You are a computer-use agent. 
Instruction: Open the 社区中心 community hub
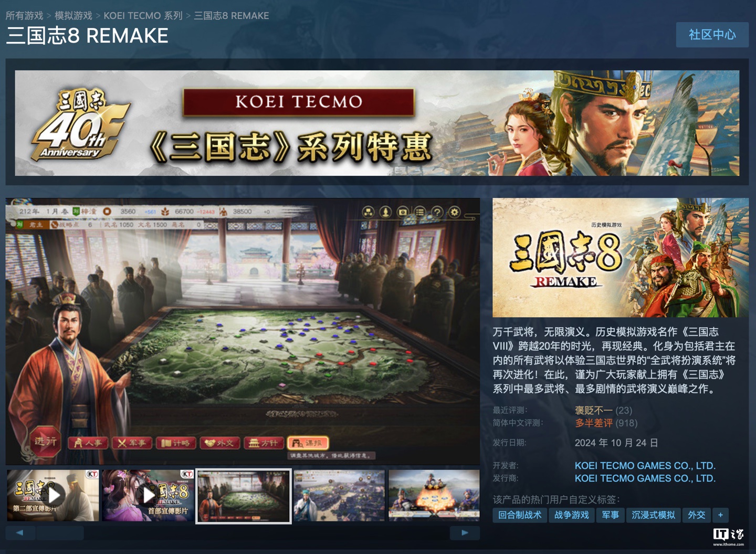(712, 35)
